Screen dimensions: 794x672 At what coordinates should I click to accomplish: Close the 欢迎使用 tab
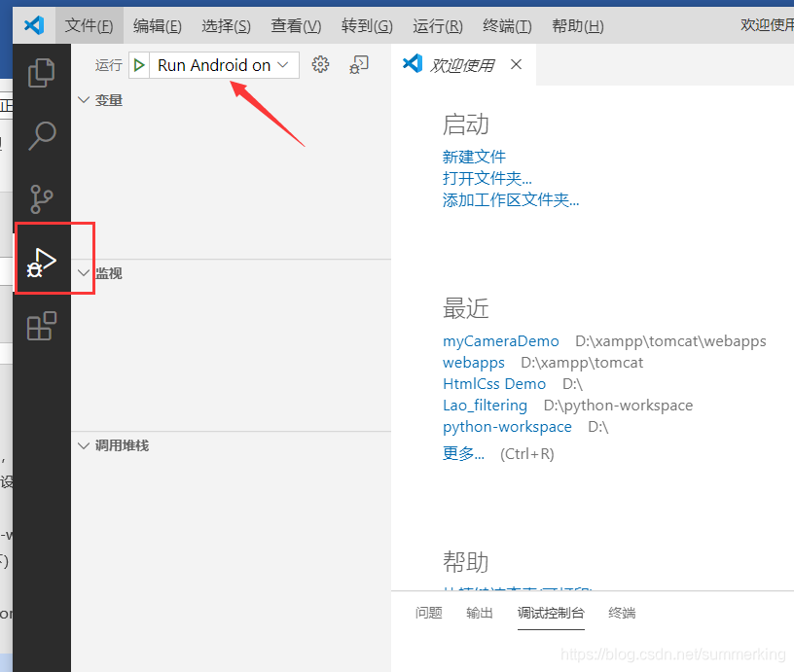click(x=516, y=65)
